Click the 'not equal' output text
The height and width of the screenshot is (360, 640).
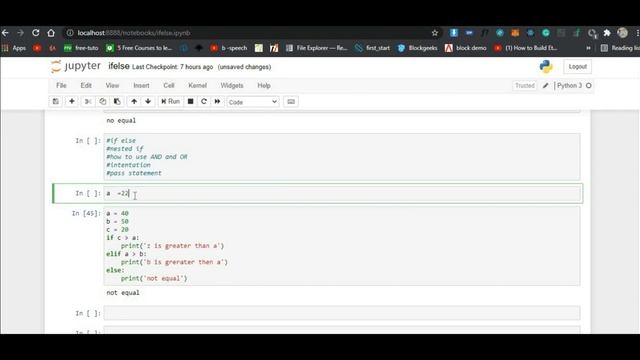(123, 293)
